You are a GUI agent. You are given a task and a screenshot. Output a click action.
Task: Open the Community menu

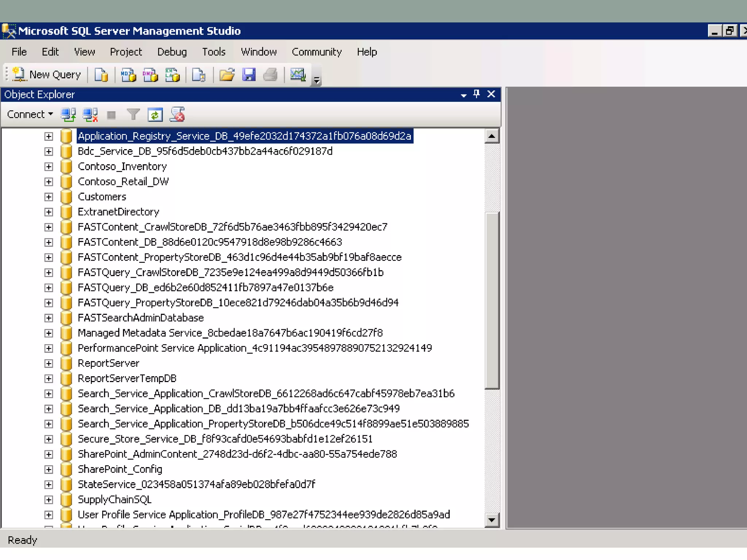tap(317, 52)
